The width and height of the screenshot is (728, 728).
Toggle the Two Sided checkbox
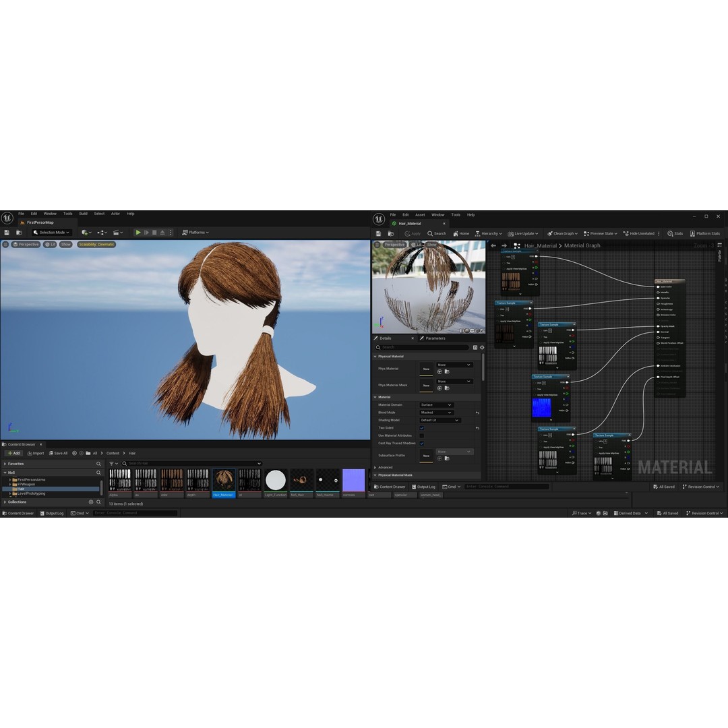pos(422,427)
